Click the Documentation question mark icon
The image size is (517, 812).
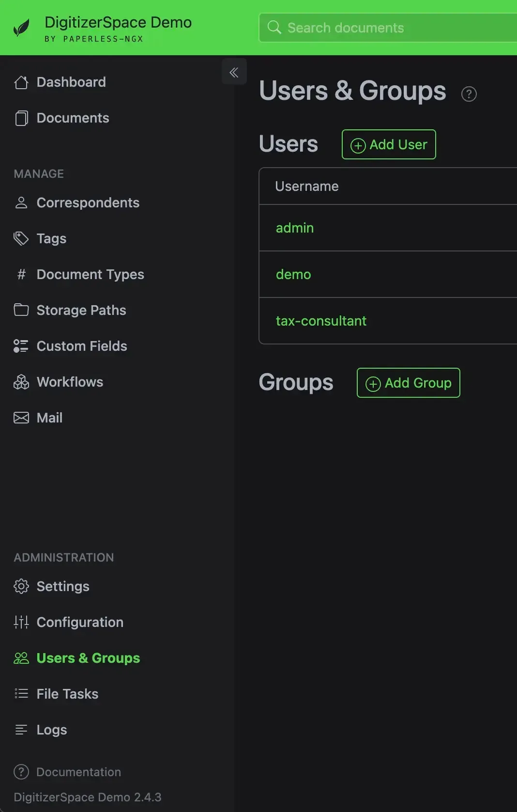pos(21,772)
